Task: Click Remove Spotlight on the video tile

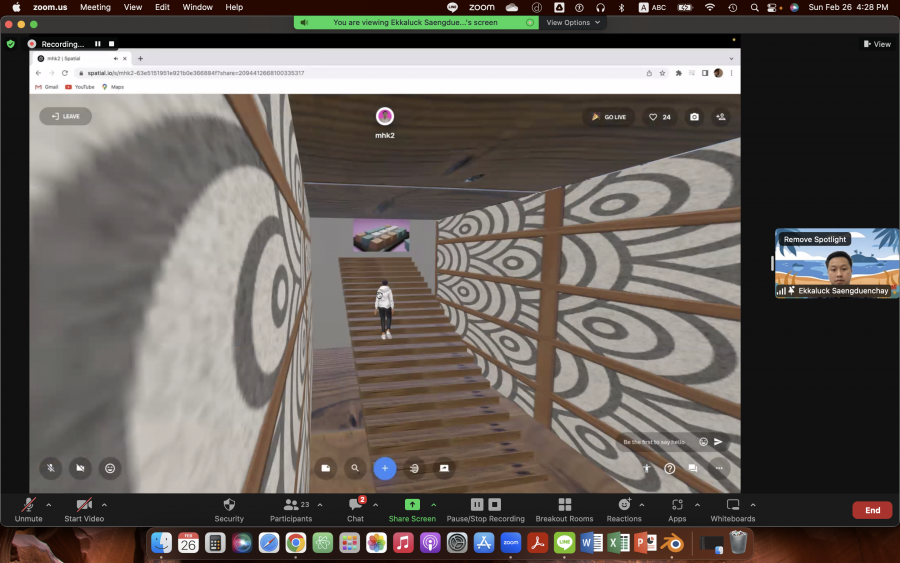Action: (x=815, y=240)
